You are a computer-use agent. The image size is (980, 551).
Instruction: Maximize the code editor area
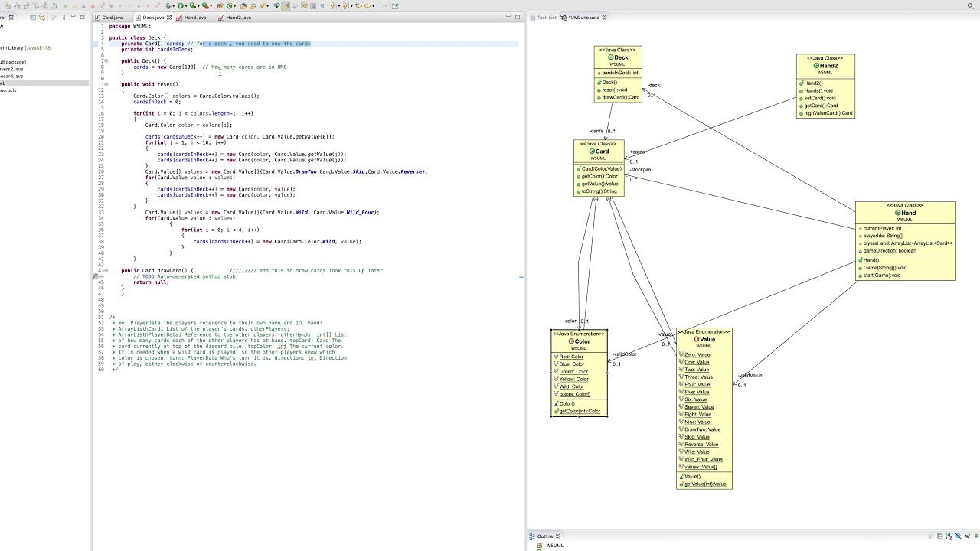click(518, 17)
